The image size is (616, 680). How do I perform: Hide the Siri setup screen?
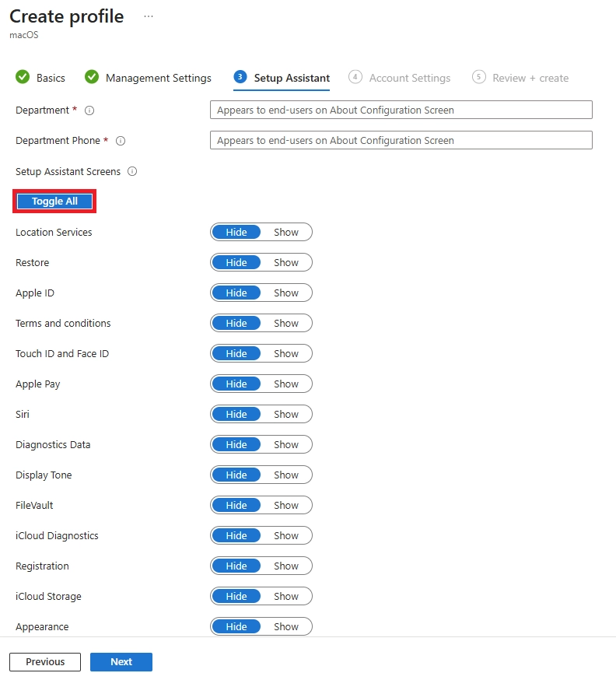tap(236, 414)
